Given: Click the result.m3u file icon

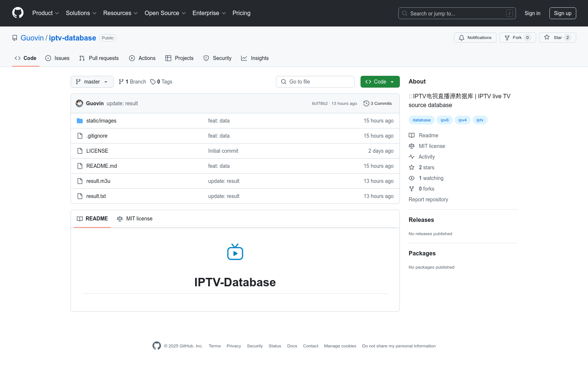Looking at the screenshot, I should 80,181.
